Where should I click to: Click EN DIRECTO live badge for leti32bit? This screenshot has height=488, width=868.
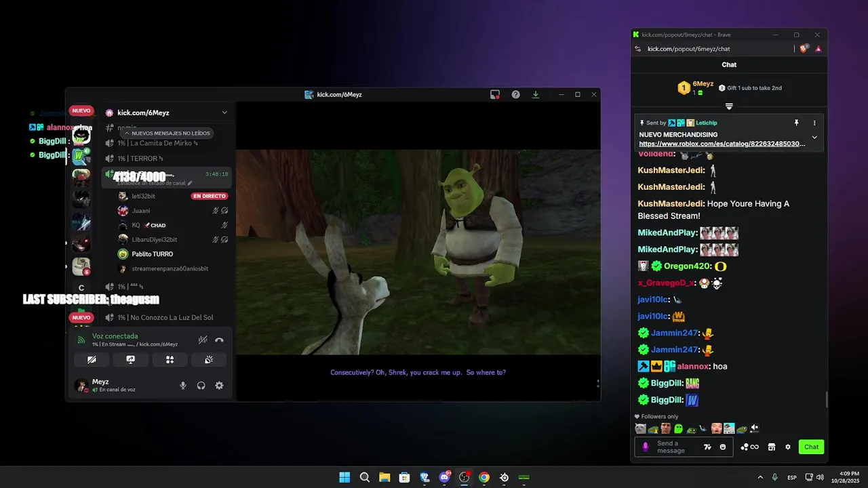click(209, 196)
